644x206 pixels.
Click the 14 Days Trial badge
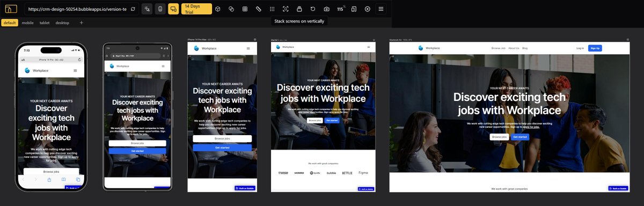(x=196, y=9)
